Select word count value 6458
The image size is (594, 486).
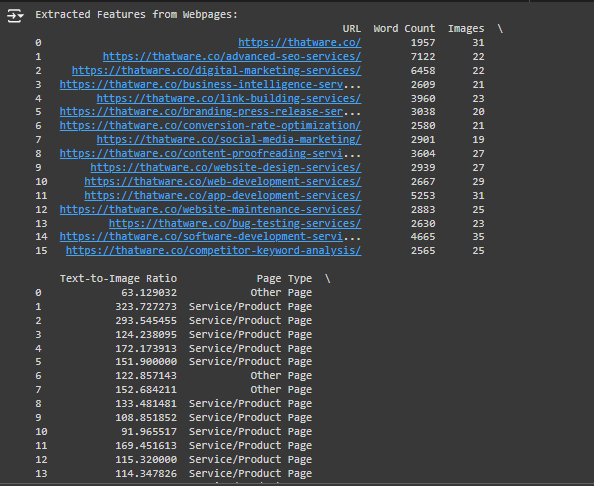click(x=423, y=71)
